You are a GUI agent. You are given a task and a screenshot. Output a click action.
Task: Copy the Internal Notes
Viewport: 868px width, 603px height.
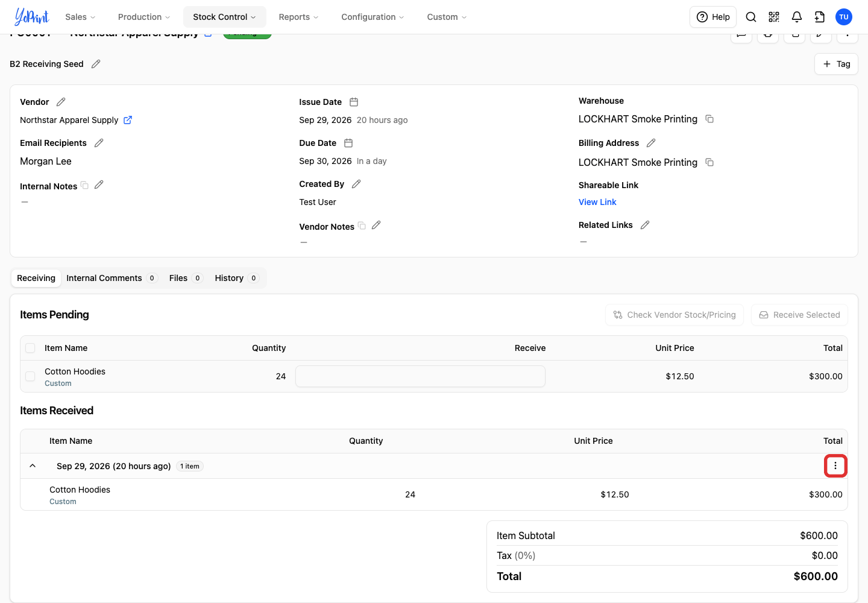pos(85,185)
